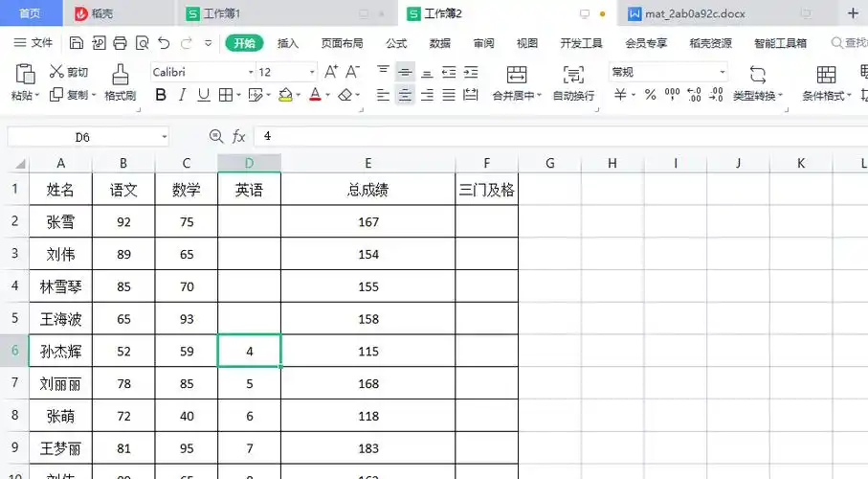Viewport: 868px width, 479px height.
Task: Open the font size 12 dropdown
Action: 312,72
